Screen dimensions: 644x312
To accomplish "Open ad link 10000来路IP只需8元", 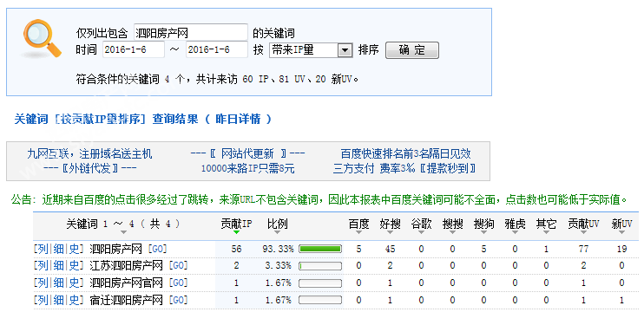I will tap(247, 168).
